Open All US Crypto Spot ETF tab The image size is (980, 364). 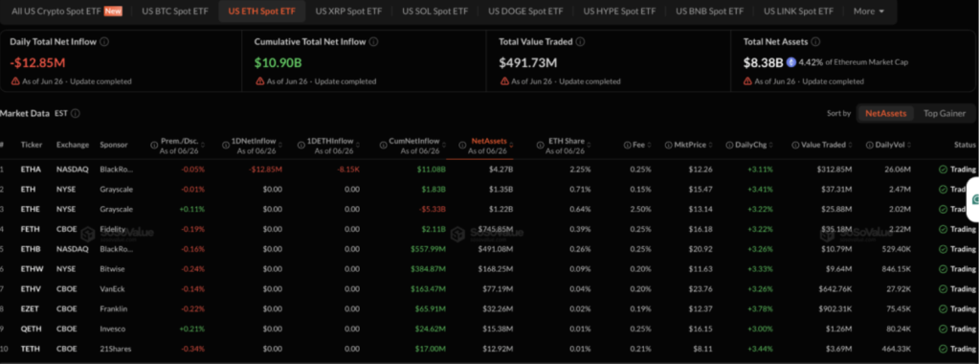(66, 11)
